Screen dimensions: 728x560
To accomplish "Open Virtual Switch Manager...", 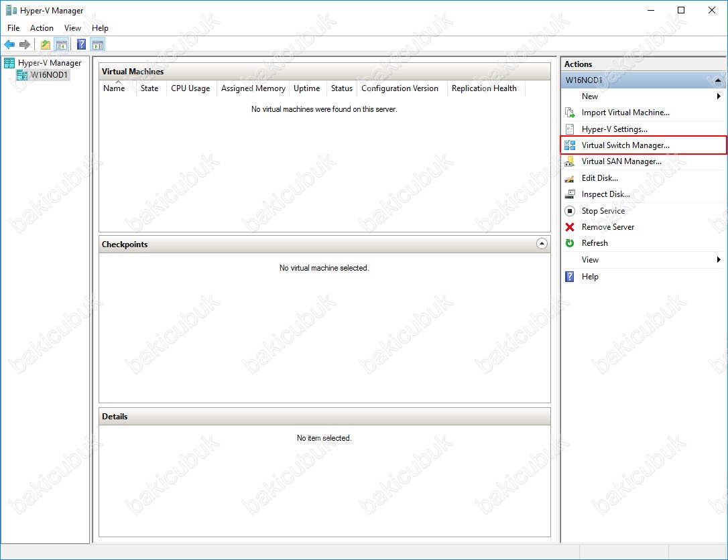I will pyautogui.click(x=625, y=145).
